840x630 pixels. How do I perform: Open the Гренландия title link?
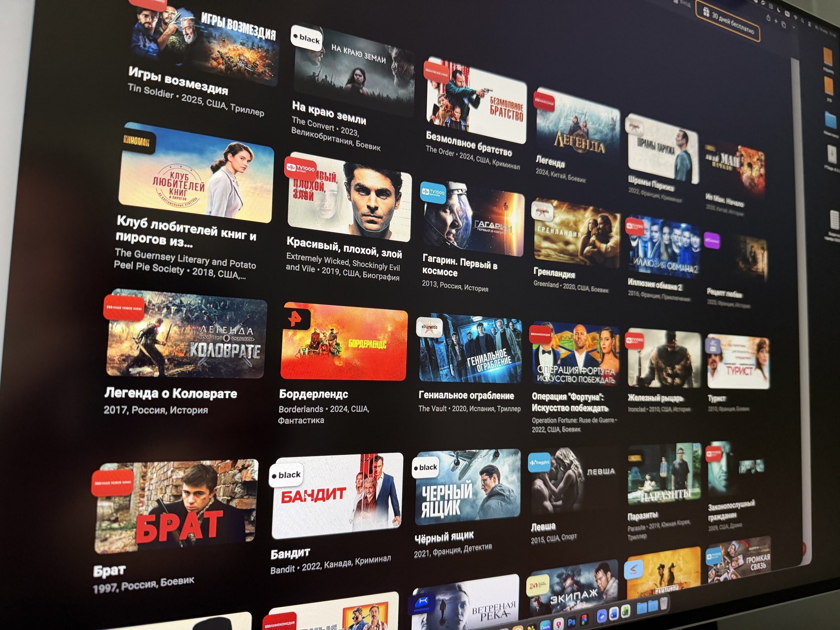click(554, 273)
